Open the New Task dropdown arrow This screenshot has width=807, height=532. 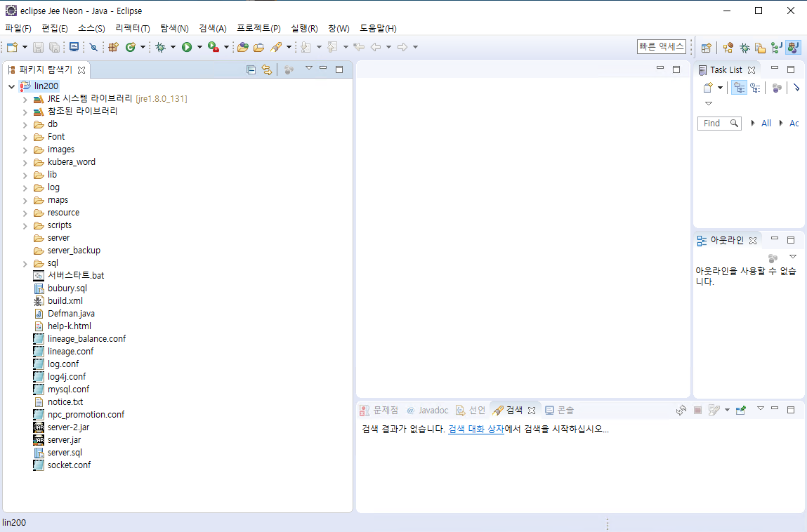click(720, 88)
